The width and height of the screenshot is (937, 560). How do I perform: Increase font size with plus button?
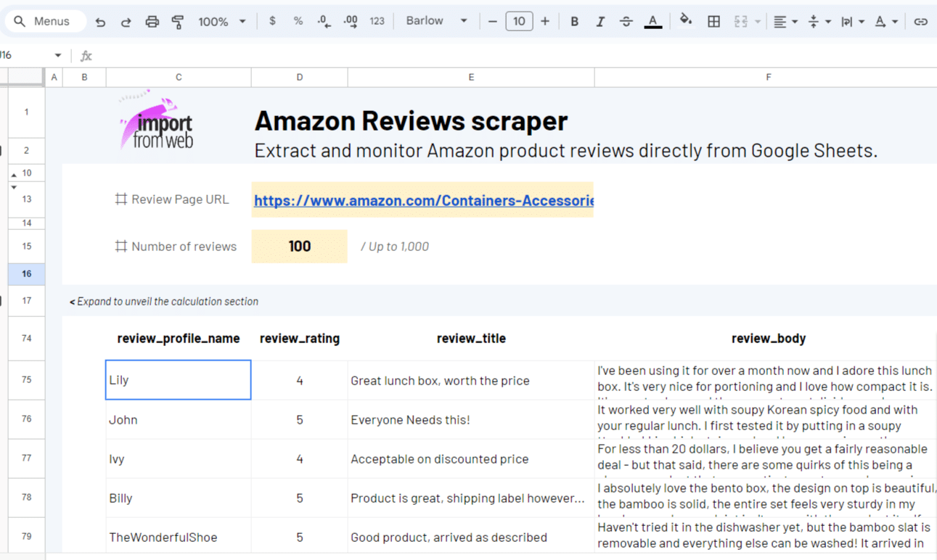point(545,21)
